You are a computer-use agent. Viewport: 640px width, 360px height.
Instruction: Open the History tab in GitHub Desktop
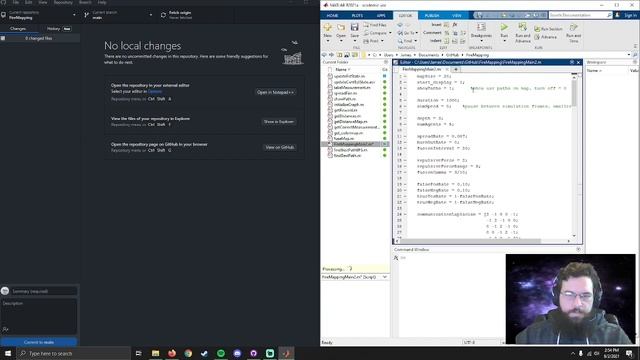pos(59,29)
